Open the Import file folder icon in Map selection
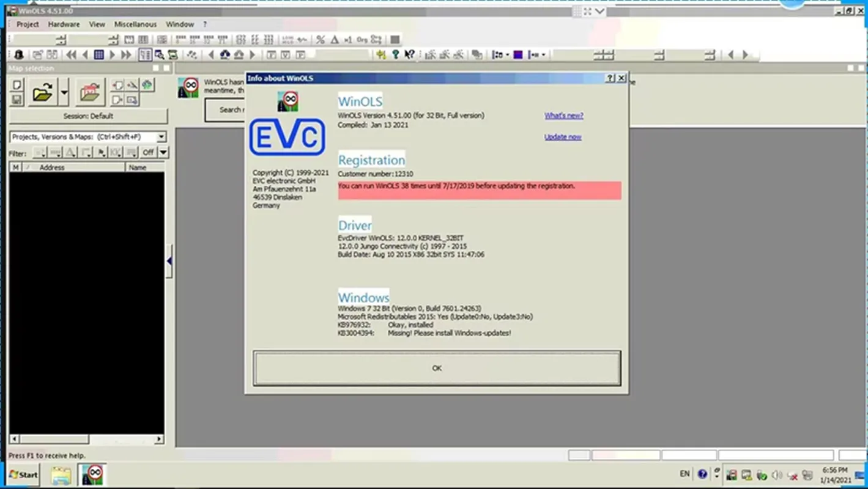 [90, 93]
